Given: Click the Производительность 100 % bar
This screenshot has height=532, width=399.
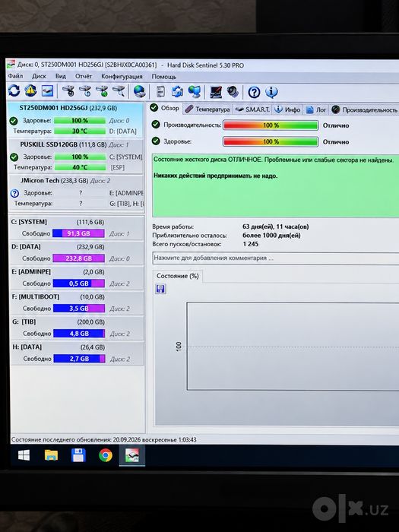Looking at the screenshot, I should (x=271, y=125).
